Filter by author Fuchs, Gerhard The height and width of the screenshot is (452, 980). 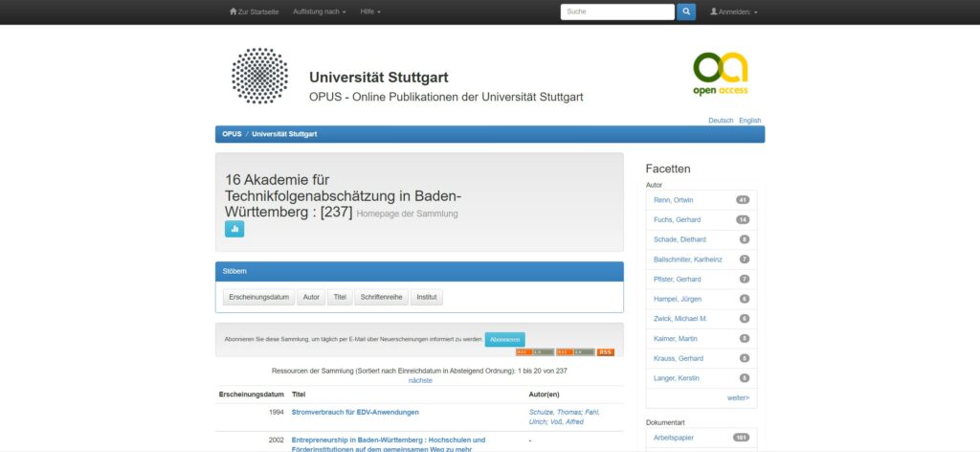(x=677, y=220)
